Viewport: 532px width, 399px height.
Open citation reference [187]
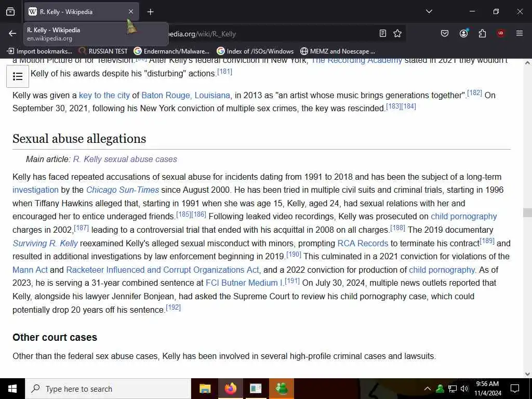pyautogui.click(x=82, y=228)
